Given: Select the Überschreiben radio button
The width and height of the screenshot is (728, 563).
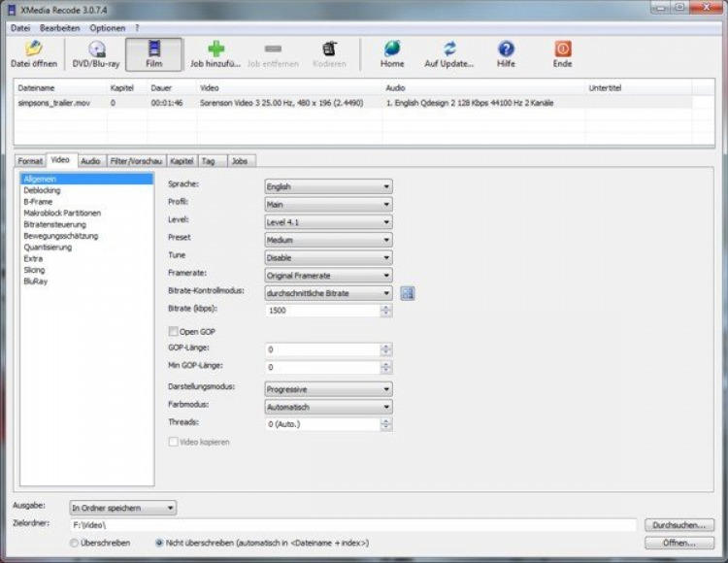Looking at the screenshot, I should (x=75, y=543).
